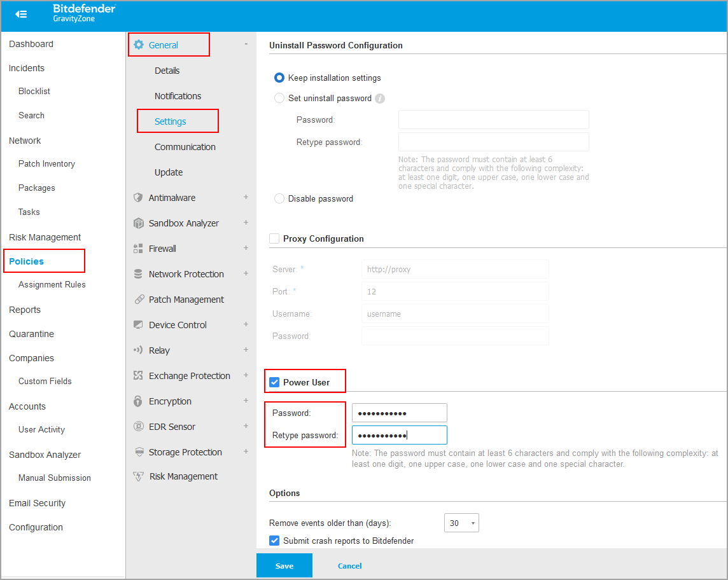Collapse the General policy section
The width and height of the screenshot is (728, 580).
pos(246,45)
